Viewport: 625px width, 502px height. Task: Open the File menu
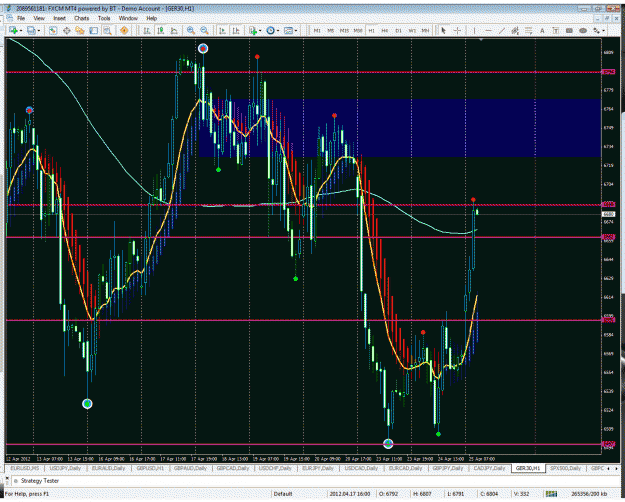click(21, 18)
